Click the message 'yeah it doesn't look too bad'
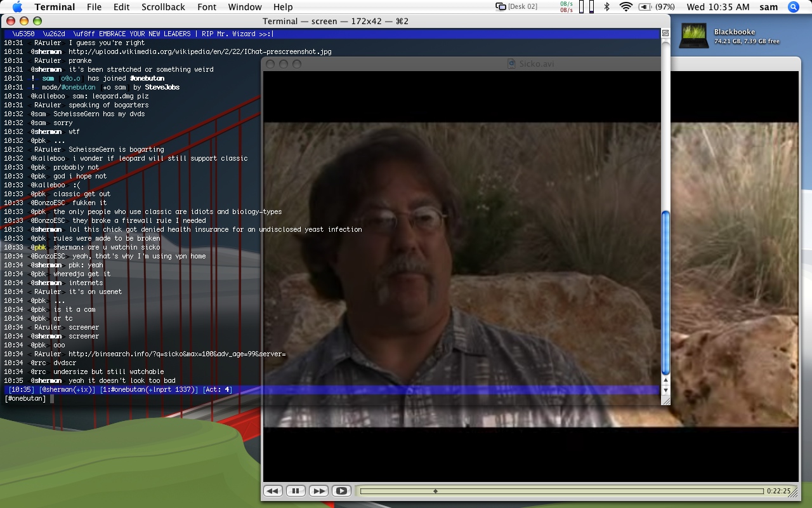Image resolution: width=812 pixels, height=508 pixels. [x=122, y=381]
